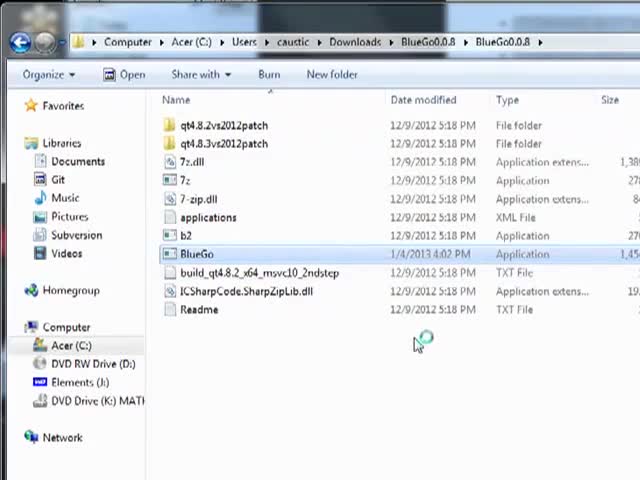
Task: Click the Music library label
Action: click(65, 198)
